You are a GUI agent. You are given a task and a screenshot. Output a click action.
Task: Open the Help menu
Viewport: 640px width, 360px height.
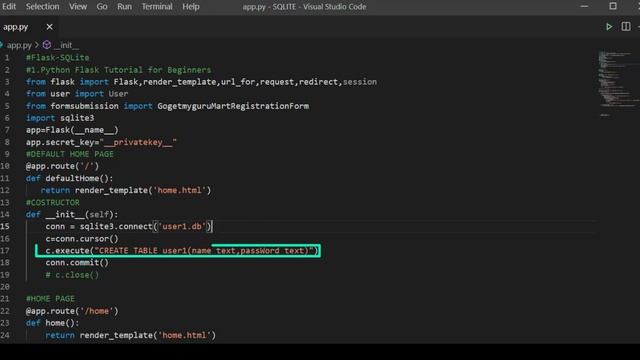191,7
